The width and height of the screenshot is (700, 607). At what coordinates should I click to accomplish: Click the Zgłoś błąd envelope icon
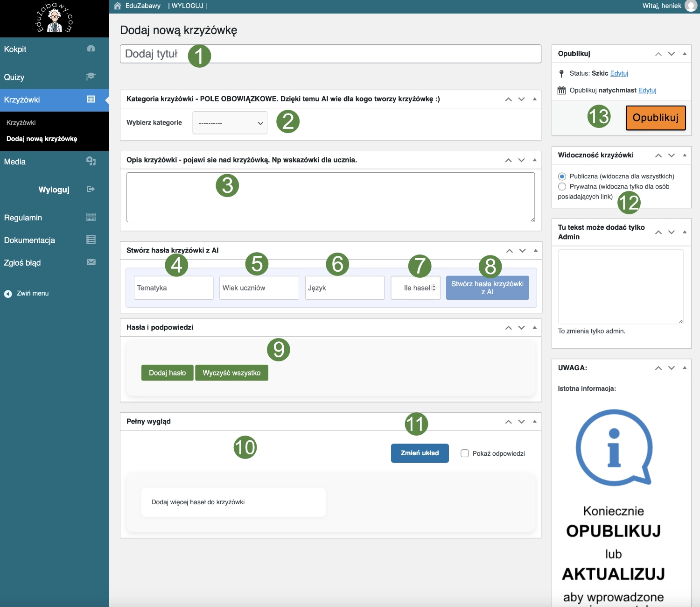[91, 262]
